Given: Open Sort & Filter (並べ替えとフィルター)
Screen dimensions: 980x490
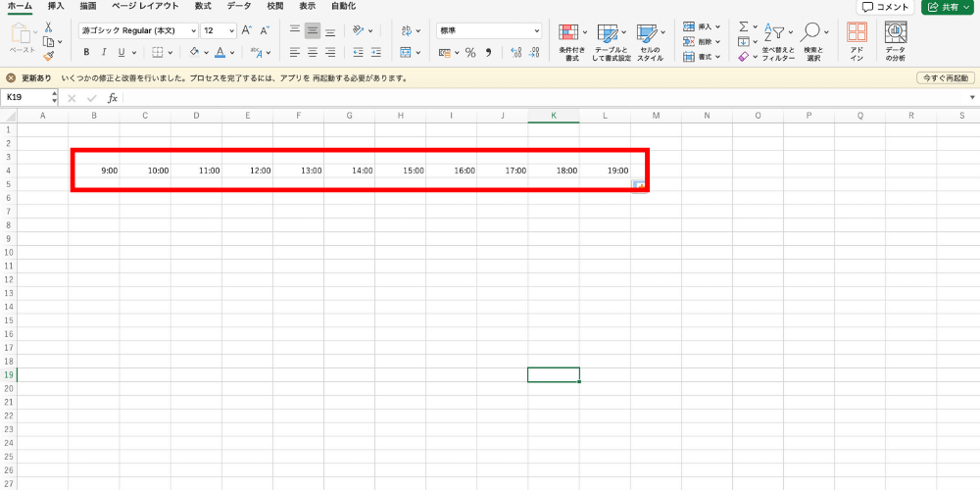Looking at the screenshot, I should (x=778, y=42).
